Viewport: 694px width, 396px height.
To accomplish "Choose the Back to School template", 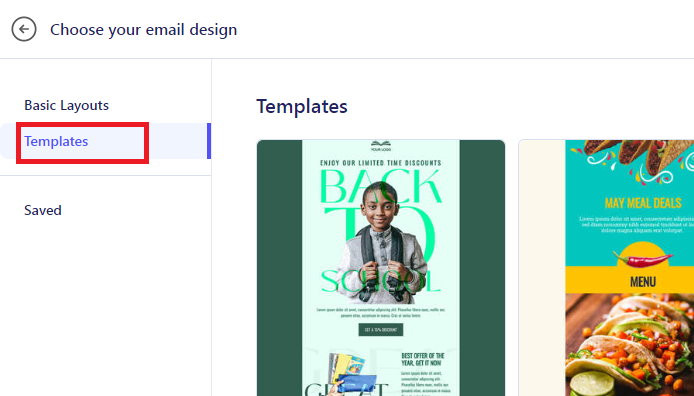I will (x=381, y=268).
